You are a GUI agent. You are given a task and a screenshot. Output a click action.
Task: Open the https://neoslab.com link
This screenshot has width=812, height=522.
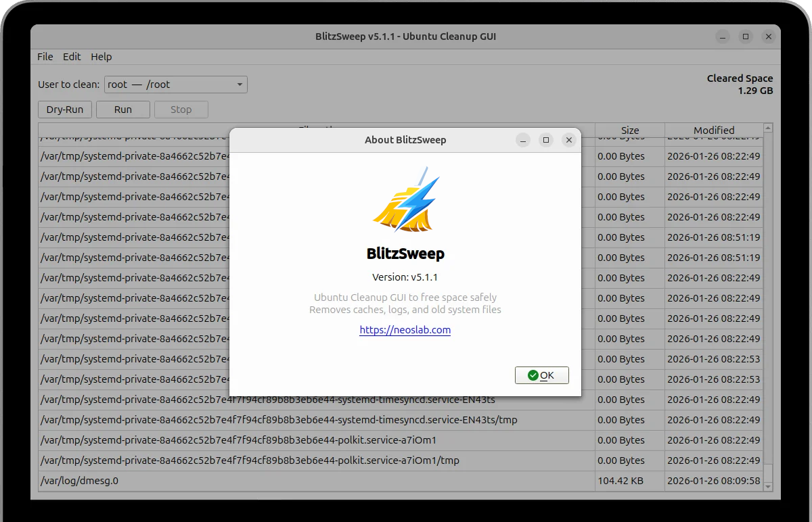pos(405,330)
